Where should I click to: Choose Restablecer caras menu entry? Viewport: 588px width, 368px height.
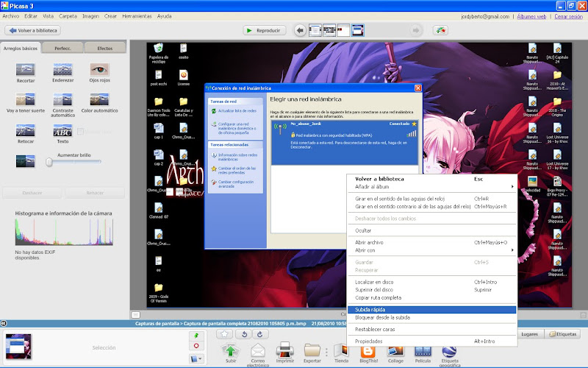point(431,329)
